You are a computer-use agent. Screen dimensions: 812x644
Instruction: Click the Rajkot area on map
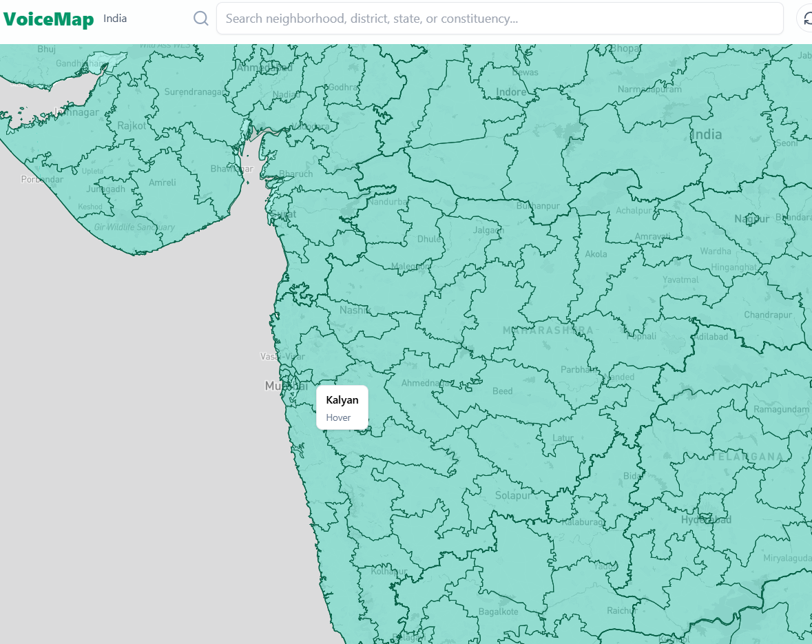pyautogui.click(x=132, y=126)
